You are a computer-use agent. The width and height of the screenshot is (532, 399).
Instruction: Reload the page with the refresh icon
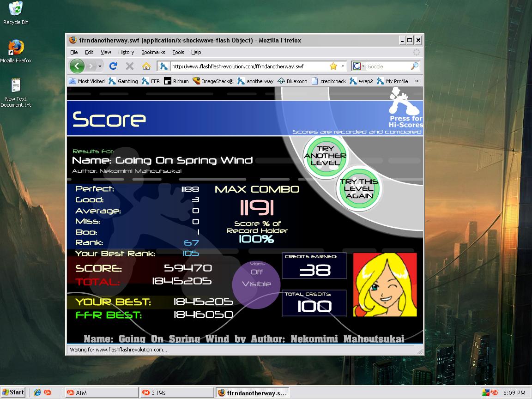(113, 66)
